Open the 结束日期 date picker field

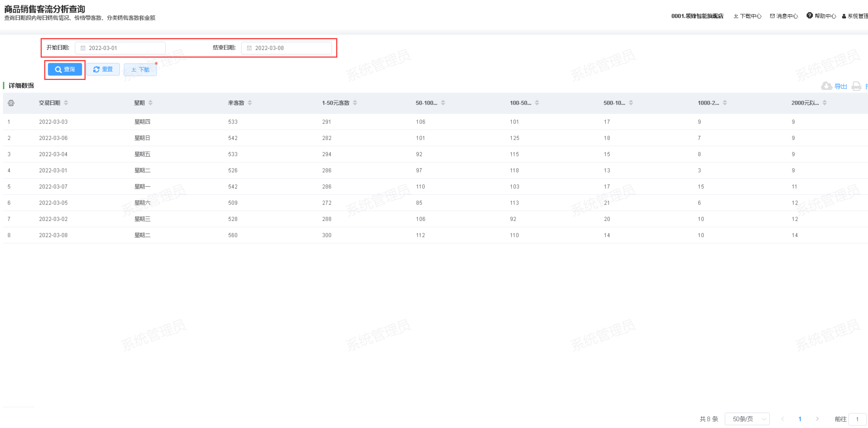[286, 48]
